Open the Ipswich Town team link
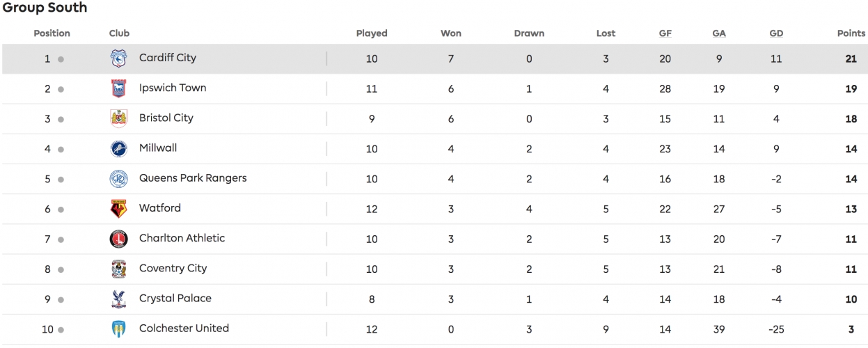Image resolution: width=868 pixels, height=348 pixels. tap(173, 88)
